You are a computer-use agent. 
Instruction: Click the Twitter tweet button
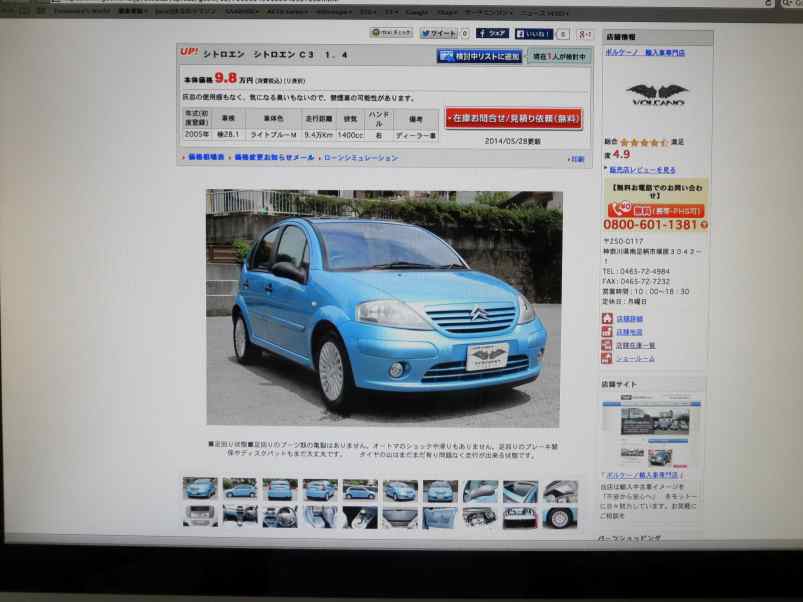click(x=438, y=33)
